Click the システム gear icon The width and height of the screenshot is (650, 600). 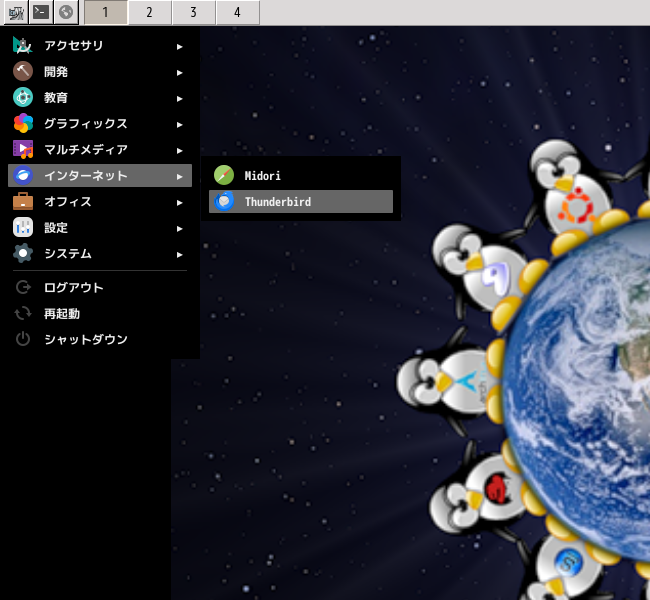pyautogui.click(x=23, y=253)
